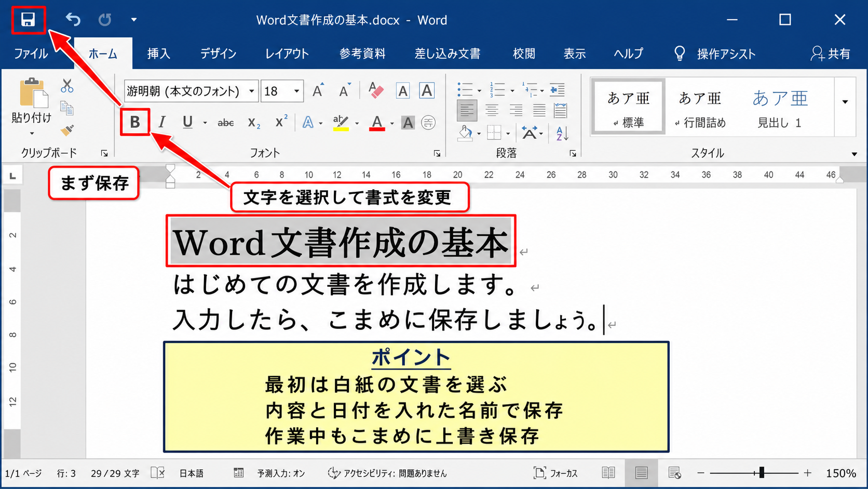868x489 pixels.
Task: Open underline style dropdown arrow
Action: [x=205, y=123]
